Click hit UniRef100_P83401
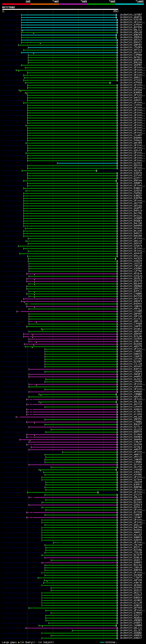Viewport: 146px width, 644px height. tap(131, 228)
